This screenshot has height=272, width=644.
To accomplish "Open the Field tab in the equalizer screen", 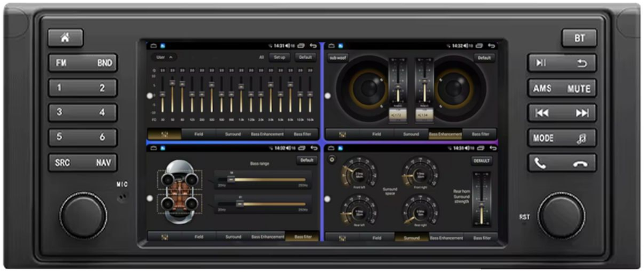I will (x=198, y=134).
